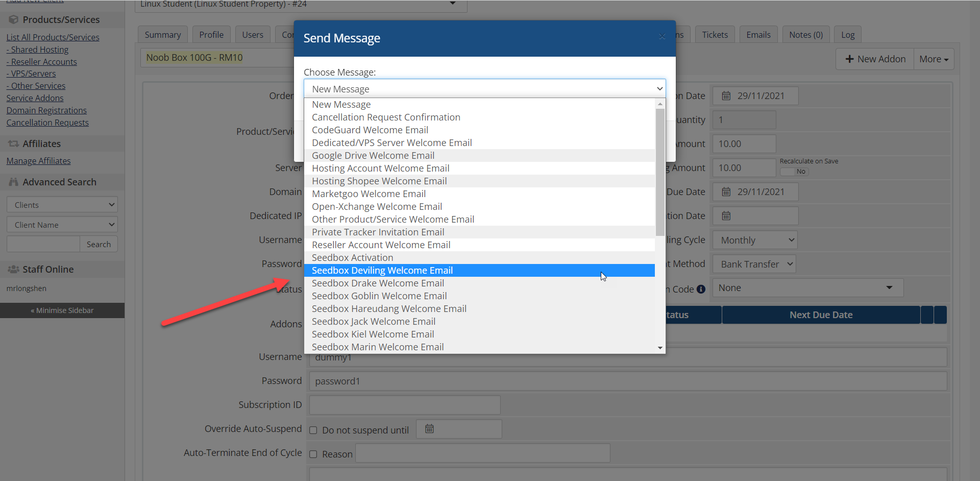Open Shared Hosting link
The height and width of the screenshot is (481, 980).
point(37,50)
